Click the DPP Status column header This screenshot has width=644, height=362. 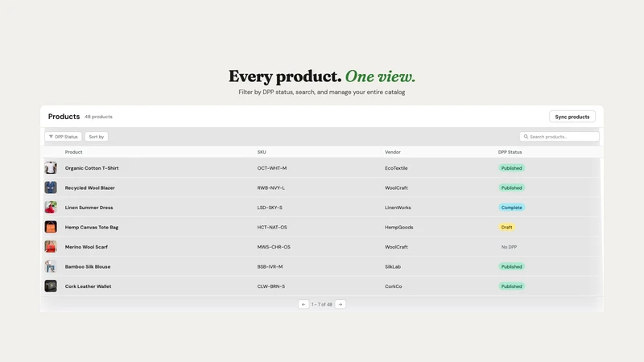[510, 152]
